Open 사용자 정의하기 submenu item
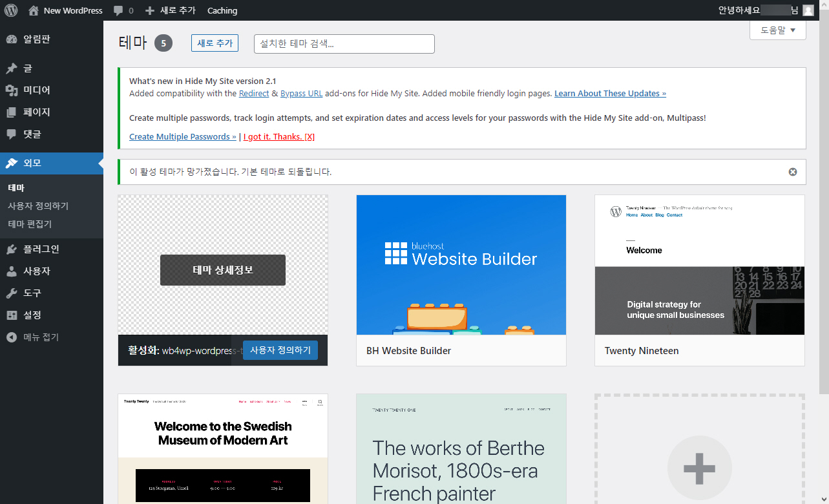This screenshot has height=504, width=829. (38, 206)
